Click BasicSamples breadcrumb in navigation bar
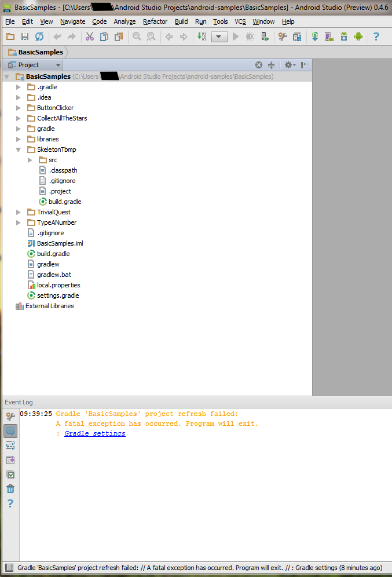Viewport: 392px width, 577px height. (36, 52)
